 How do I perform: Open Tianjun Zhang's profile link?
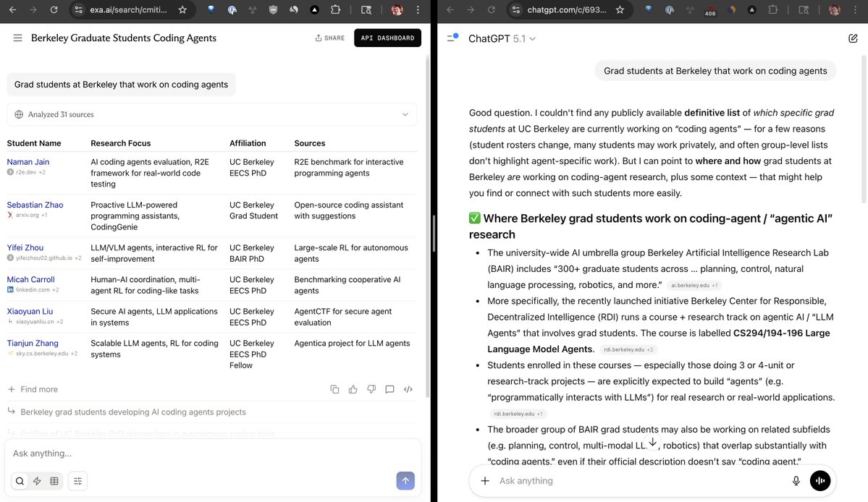(32, 344)
